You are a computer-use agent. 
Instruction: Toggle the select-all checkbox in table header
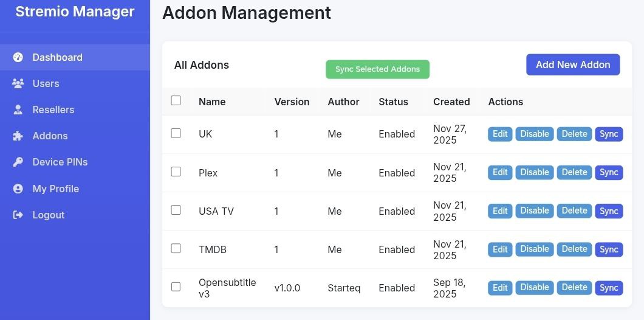tap(176, 100)
